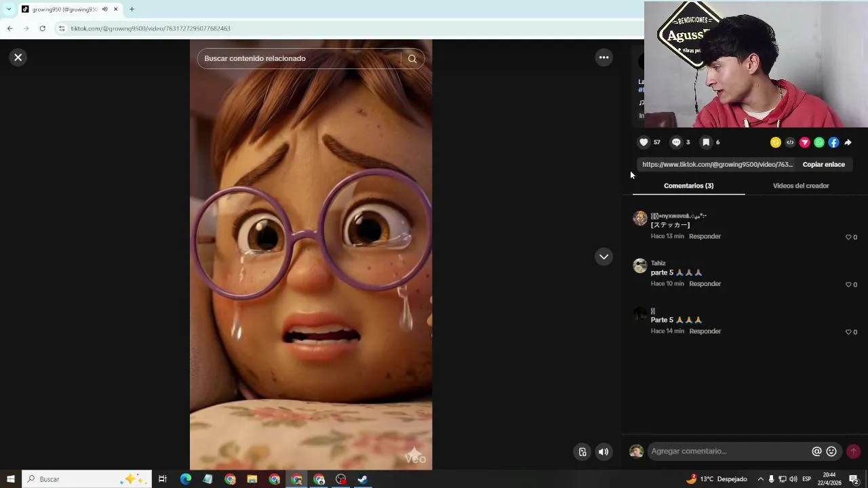
Task: Share the video to WhatsApp
Action: point(819,142)
